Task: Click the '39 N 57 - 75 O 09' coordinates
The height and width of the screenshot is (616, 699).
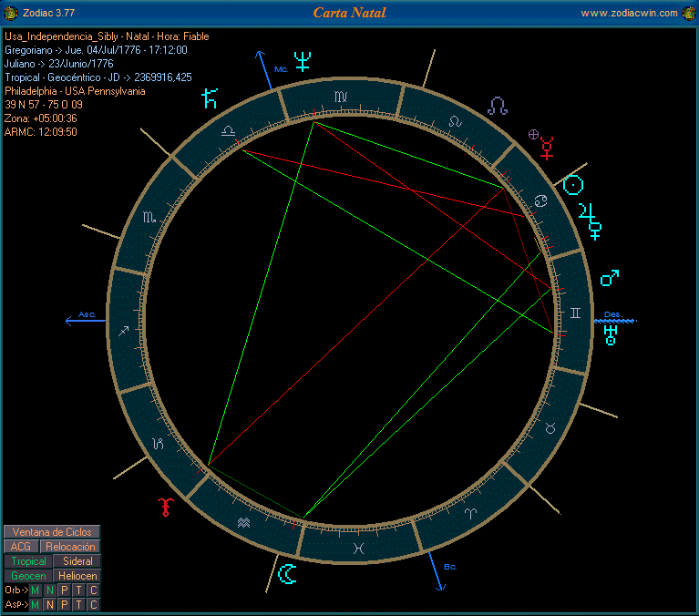Action: (44, 105)
